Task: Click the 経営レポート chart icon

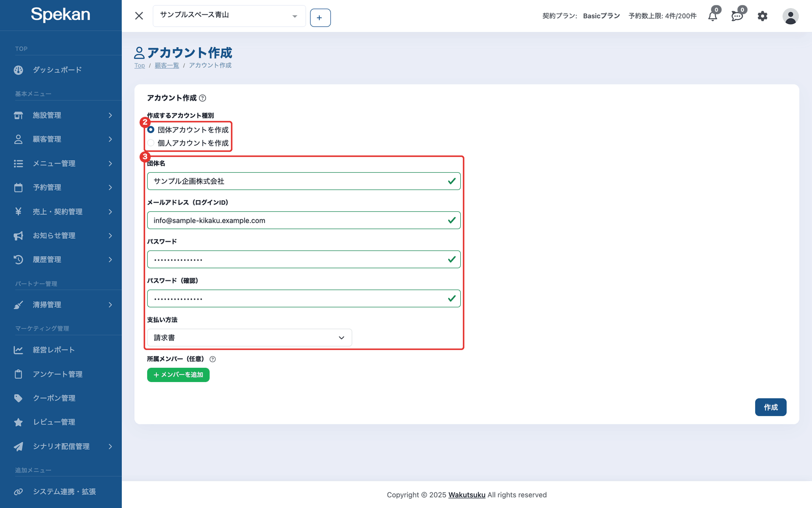Action: coord(18,350)
